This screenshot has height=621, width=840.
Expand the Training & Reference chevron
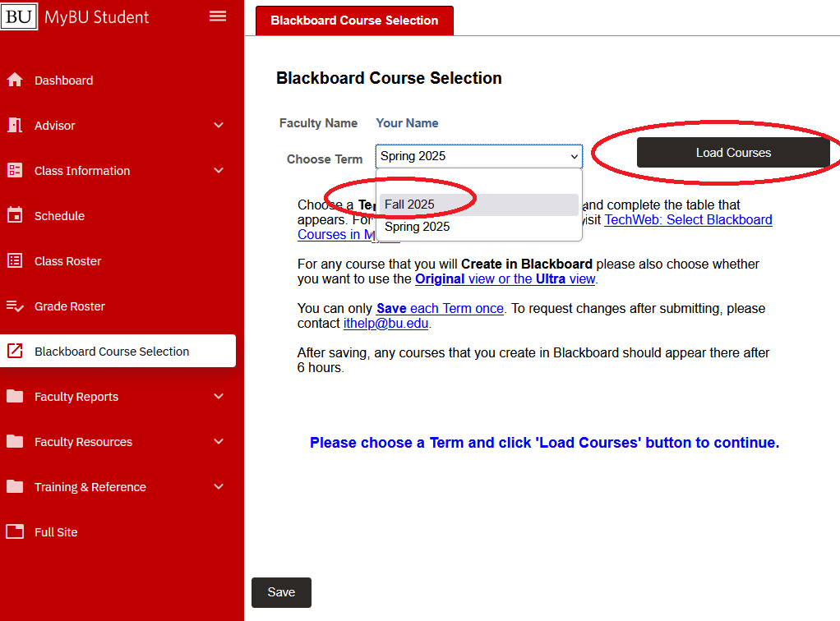click(x=219, y=486)
